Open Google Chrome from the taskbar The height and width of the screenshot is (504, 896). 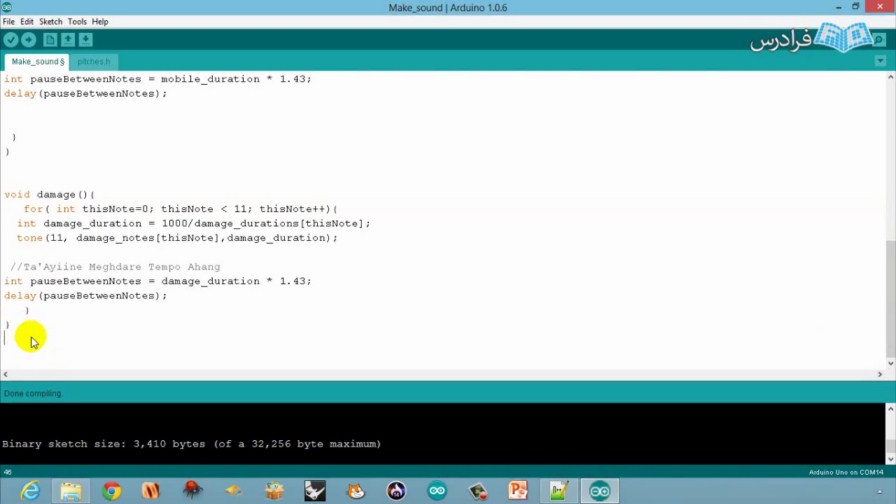[111, 490]
